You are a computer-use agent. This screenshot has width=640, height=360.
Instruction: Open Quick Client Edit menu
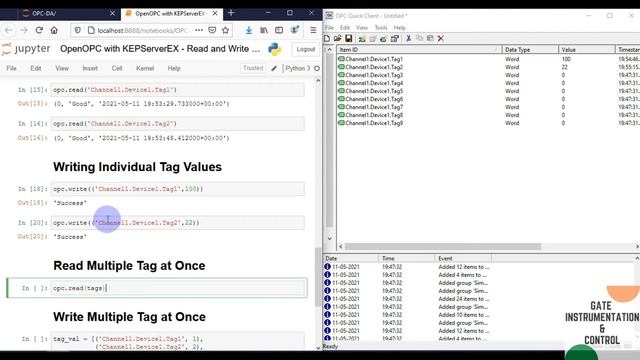click(345, 27)
